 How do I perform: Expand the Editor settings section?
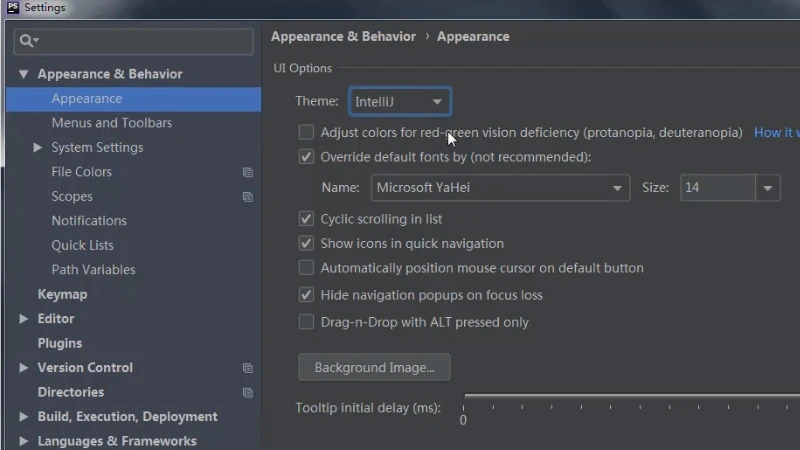[x=23, y=319]
